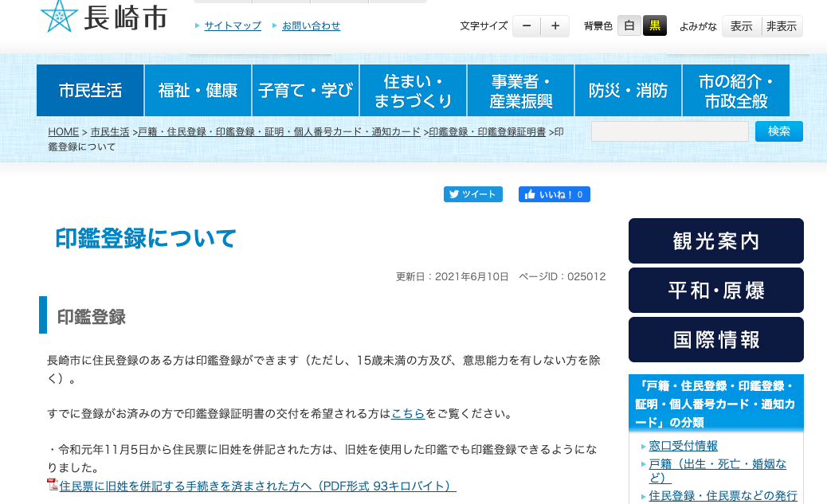This screenshot has height=504, width=827.
Task: Increase text size with plus button
Action: tap(555, 26)
